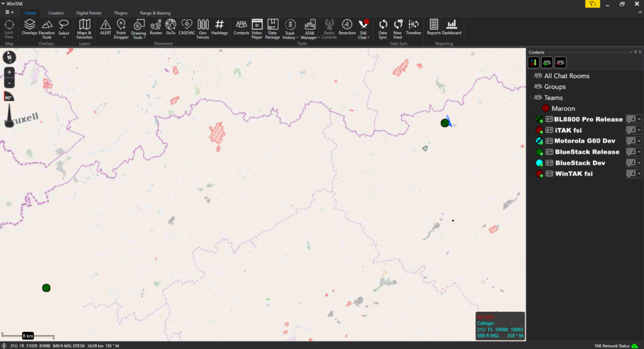Open the Routes tool

pyautogui.click(x=156, y=28)
